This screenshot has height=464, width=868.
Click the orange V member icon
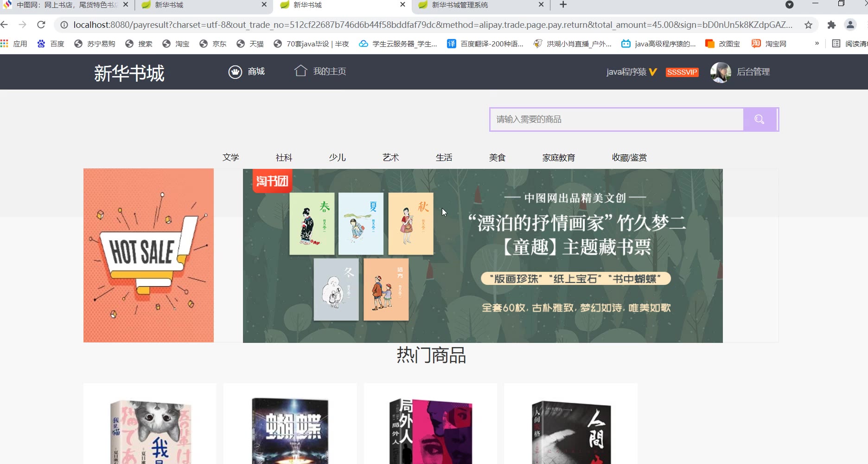click(x=653, y=72)
